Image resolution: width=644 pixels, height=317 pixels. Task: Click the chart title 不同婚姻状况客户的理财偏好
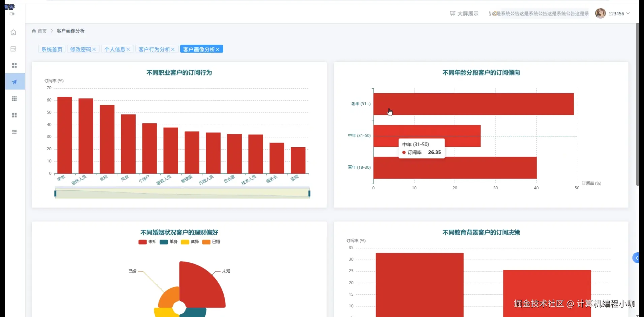(x=179, y=232)
